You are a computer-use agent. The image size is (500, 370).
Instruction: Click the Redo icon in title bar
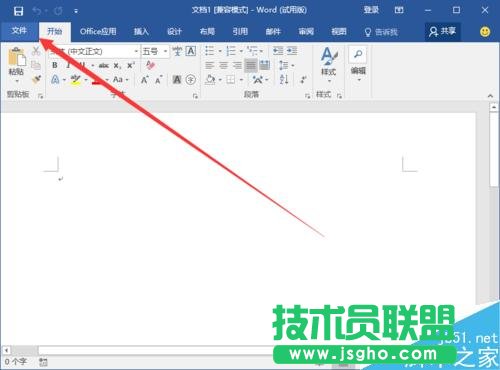pos(58,11)
